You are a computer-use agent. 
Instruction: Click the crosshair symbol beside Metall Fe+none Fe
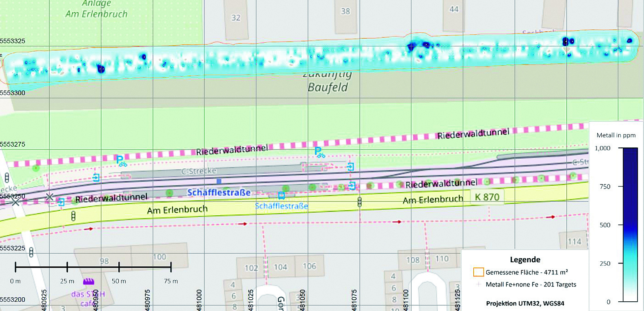click(x=478, y=284)
